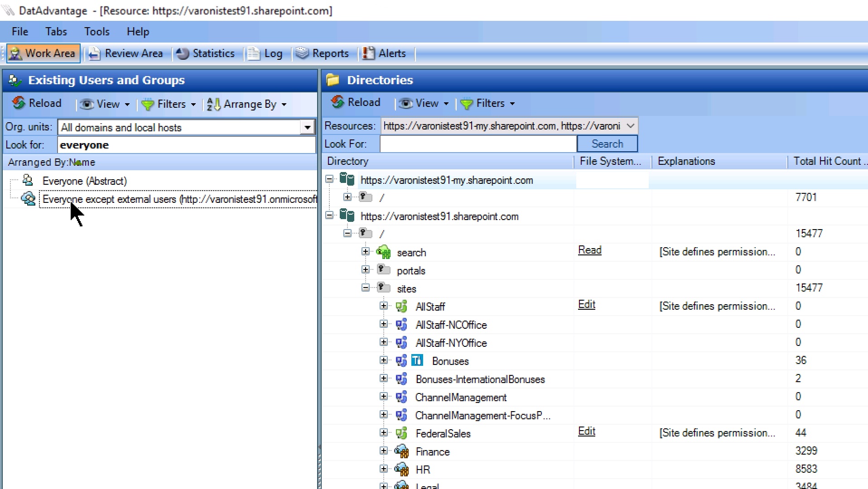The height and width of the screenshot is (489, 868).
Task: Open the Arrange By dropdown
Action: click(x=246, y=104)
